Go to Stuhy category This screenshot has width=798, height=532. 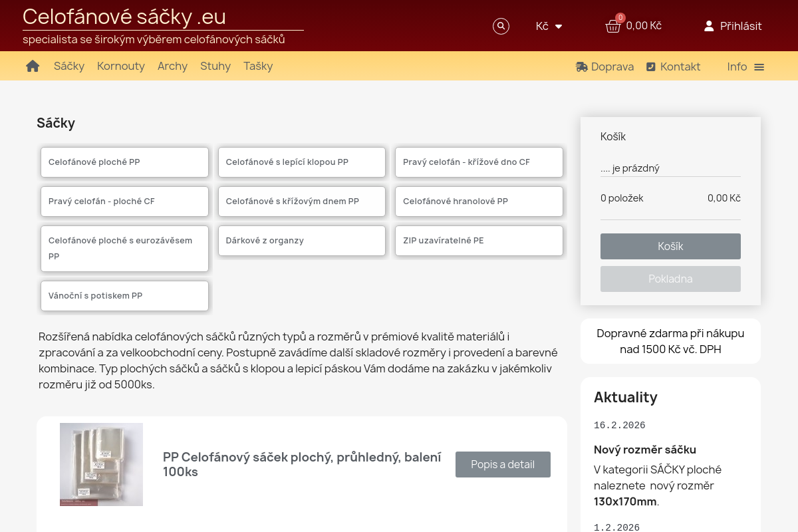215,66
